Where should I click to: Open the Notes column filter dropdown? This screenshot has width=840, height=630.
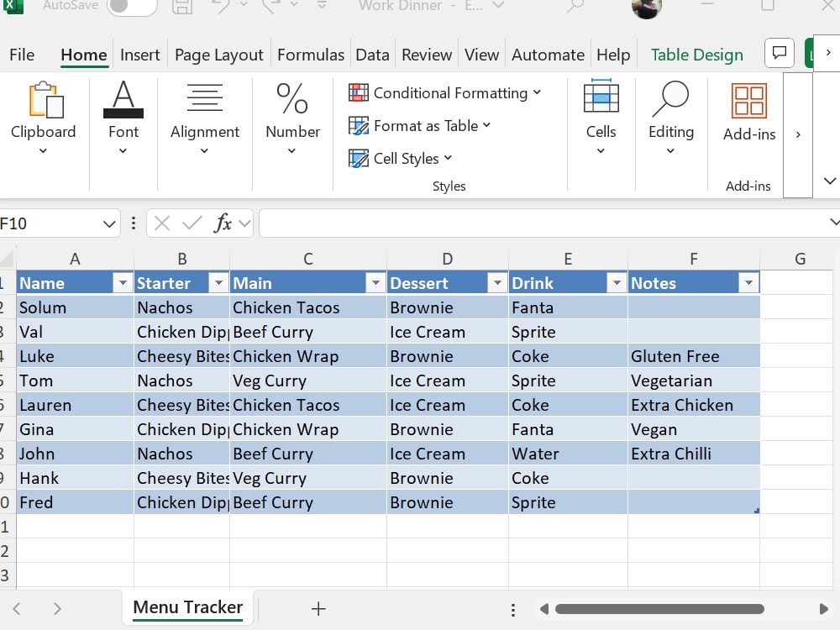[748, 282]
